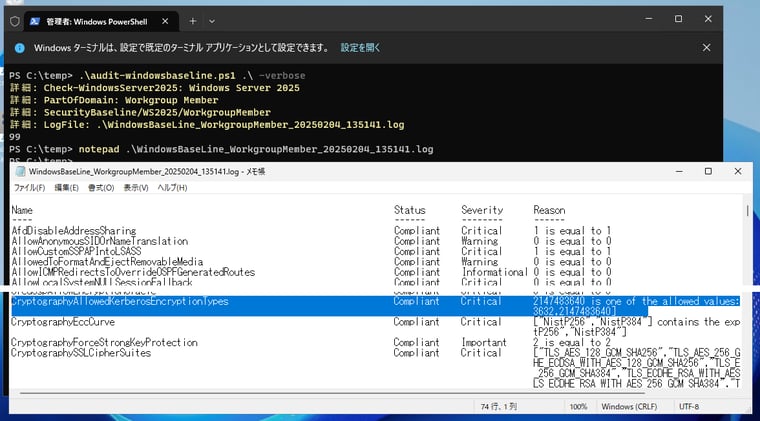Click the audit-windowsbaseline.ps1 command line in PowerShell
This screenshot has height=421, width=760.
pyautogui.click(x=158, y=76)
